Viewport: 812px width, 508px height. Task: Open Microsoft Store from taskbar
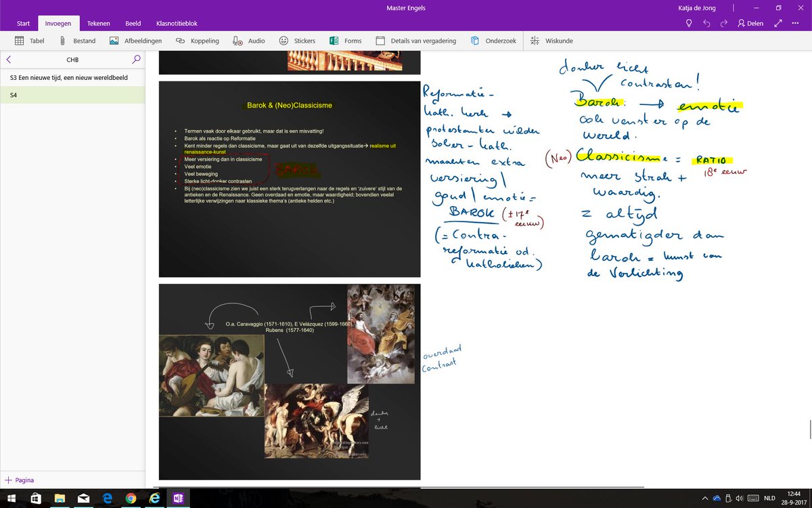(x=36, y=498)
